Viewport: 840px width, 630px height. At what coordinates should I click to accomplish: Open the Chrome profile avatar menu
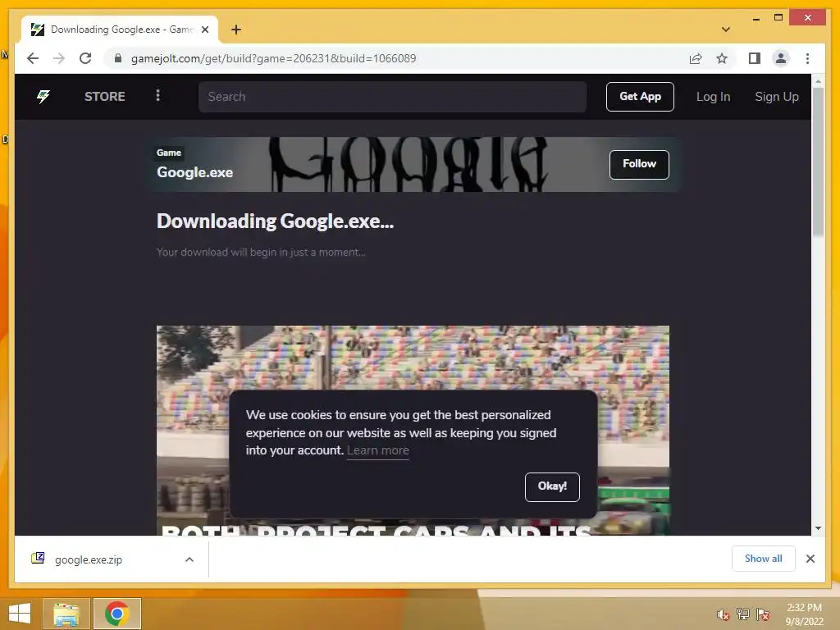click(781, 58)
